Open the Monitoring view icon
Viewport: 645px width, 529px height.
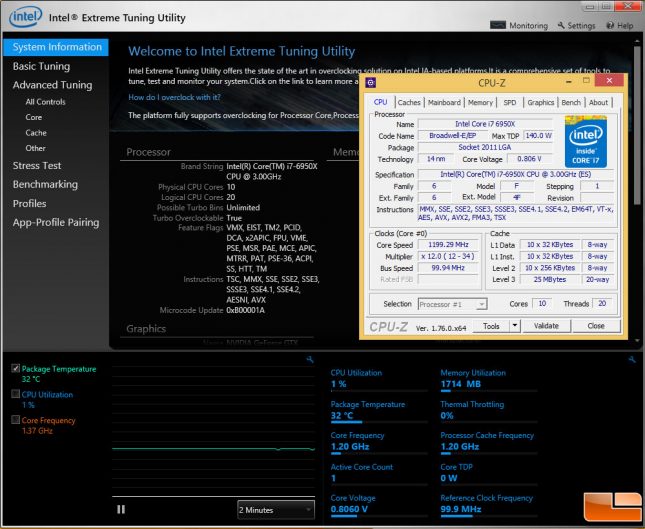pyautogui.click(x=498, y=25)
